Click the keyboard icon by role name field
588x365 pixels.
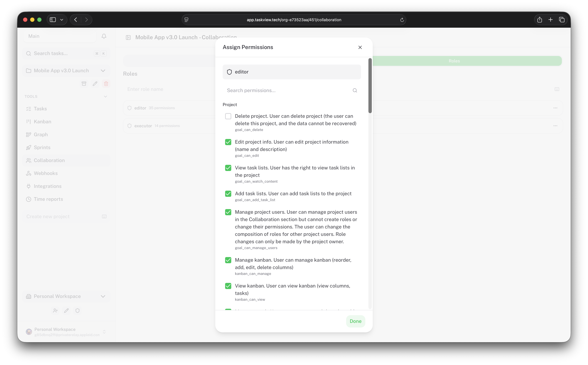click(557, 89)
